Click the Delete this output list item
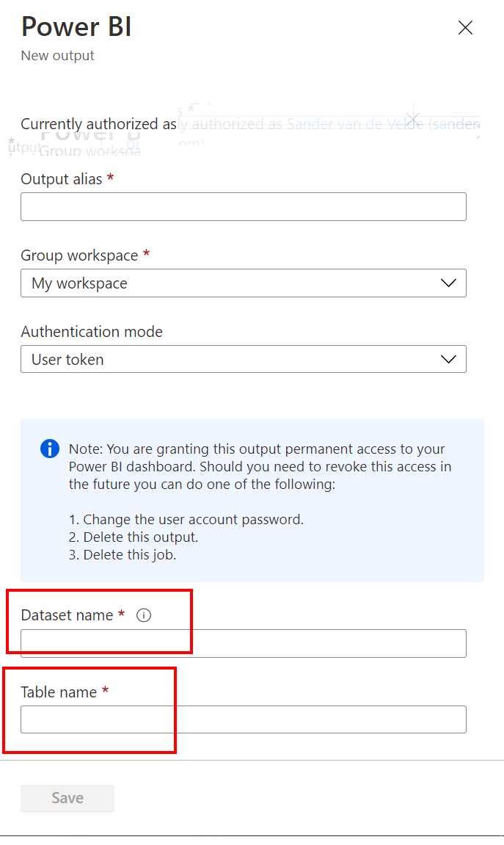 coord(134,537)
